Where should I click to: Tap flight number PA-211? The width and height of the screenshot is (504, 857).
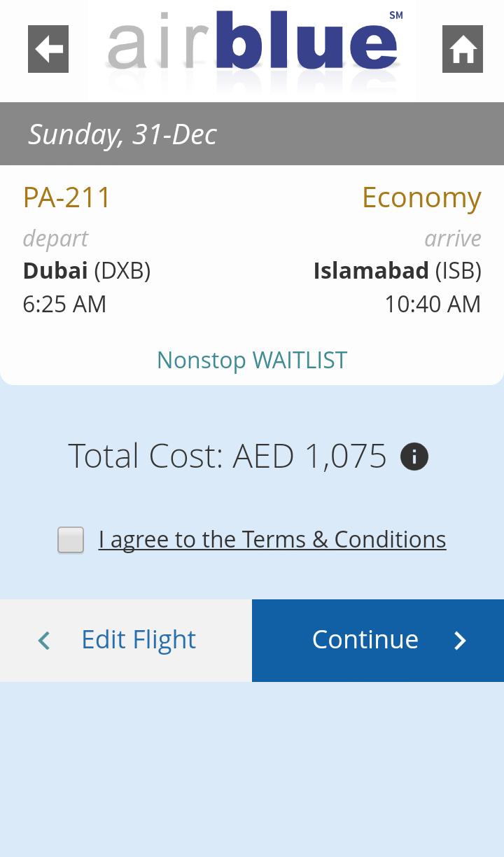[67, 197]
